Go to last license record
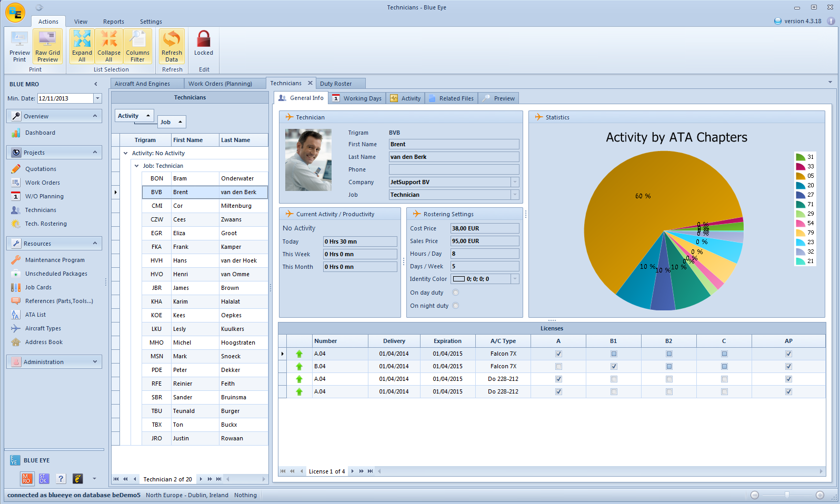Image resolution: width=840 pixels, height=504 pixels. point(370,471)
